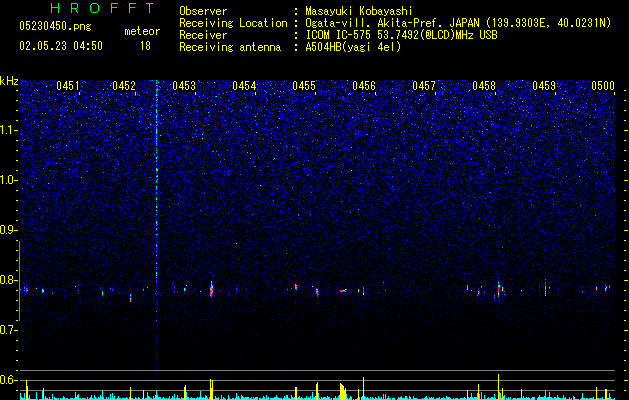
Task: Click the 0453 time marker
Action: (184, 86)
